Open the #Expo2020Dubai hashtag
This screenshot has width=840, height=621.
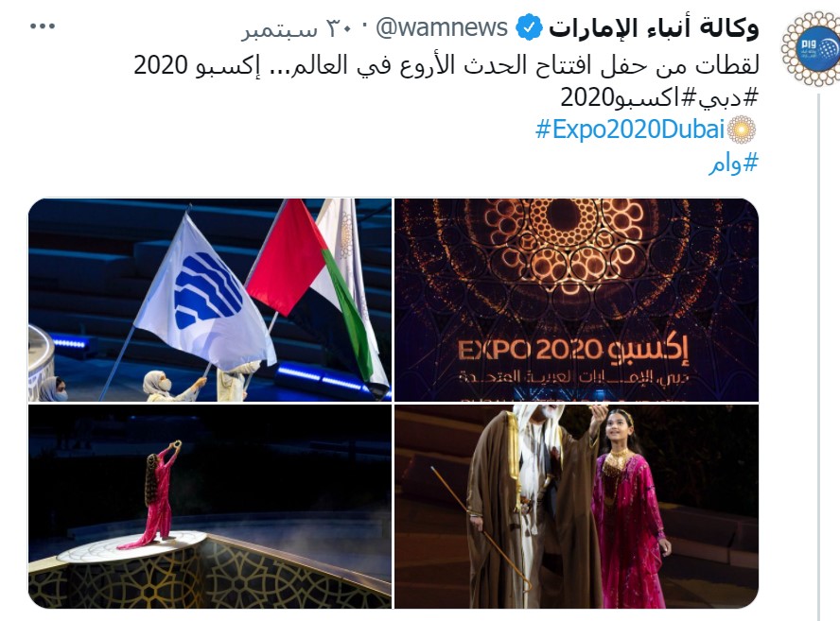coord(629,129)
